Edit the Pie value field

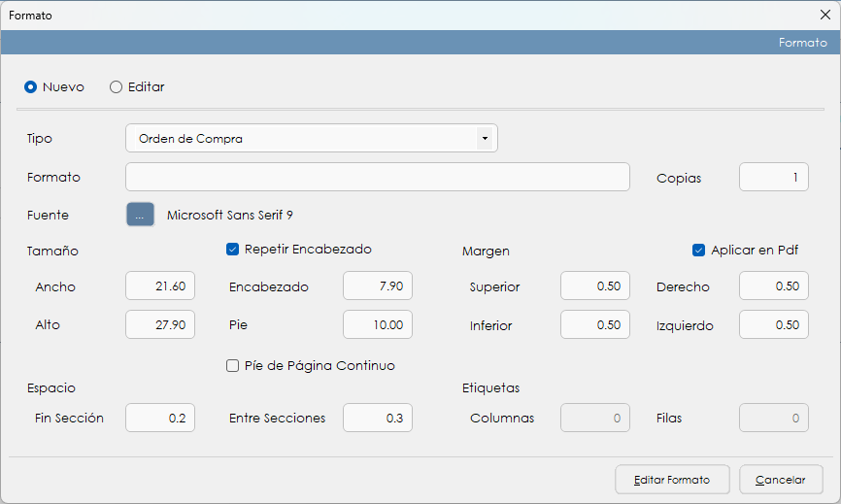(x=378, y=324)
